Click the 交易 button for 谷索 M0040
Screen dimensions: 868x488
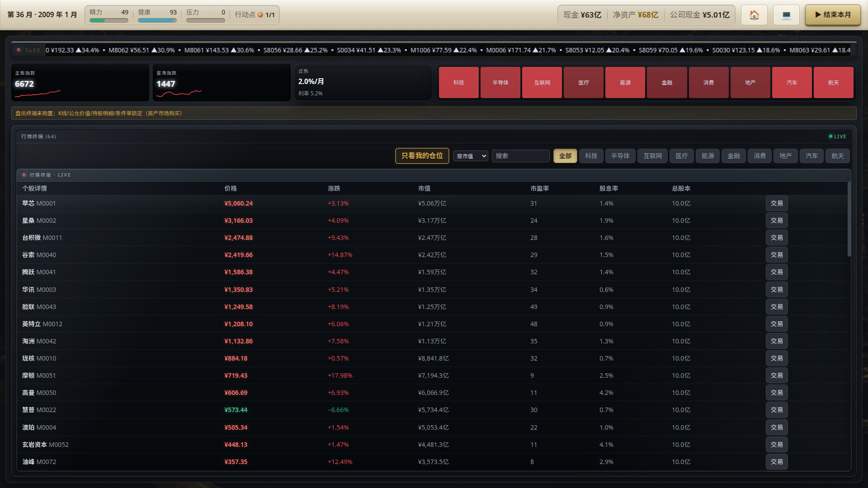[x=777, y=255]
